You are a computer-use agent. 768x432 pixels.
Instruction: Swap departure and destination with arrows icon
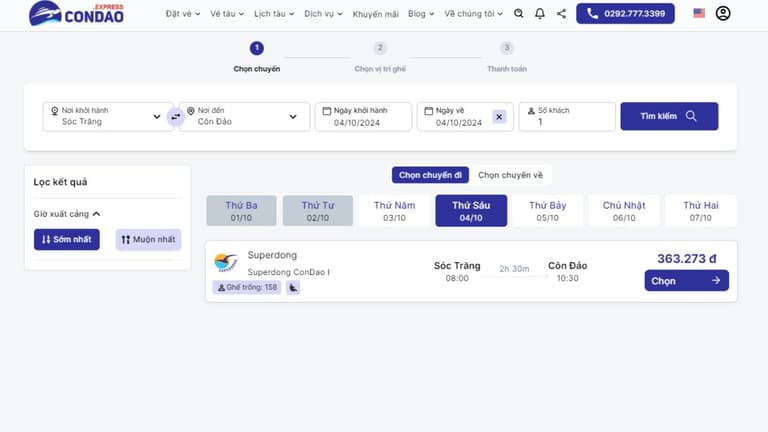(175, 117)
